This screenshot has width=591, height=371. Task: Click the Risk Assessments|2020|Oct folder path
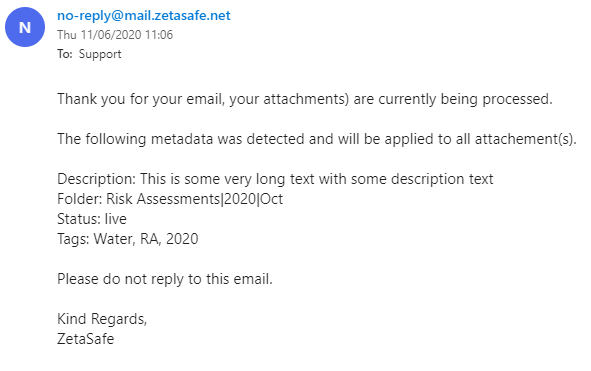(x=194, y=199)
